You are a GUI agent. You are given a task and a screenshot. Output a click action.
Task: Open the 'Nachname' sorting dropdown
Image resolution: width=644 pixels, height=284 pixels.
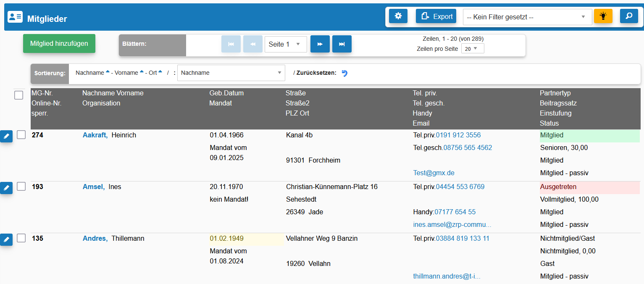click(x=231, y=73)
